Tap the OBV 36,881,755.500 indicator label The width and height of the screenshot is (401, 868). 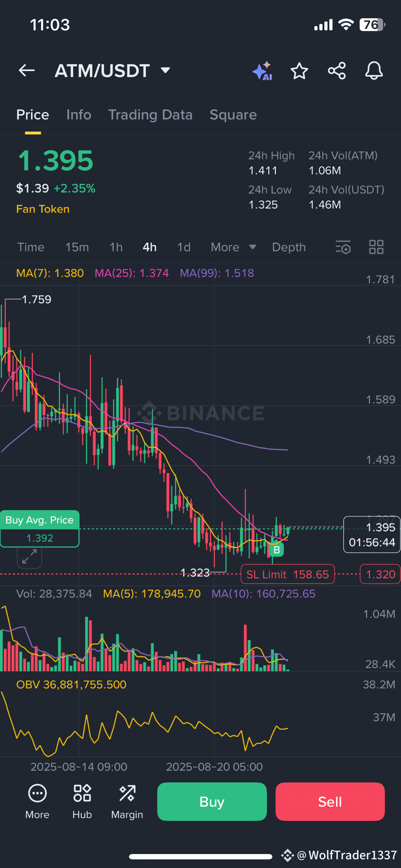[71, 685]
